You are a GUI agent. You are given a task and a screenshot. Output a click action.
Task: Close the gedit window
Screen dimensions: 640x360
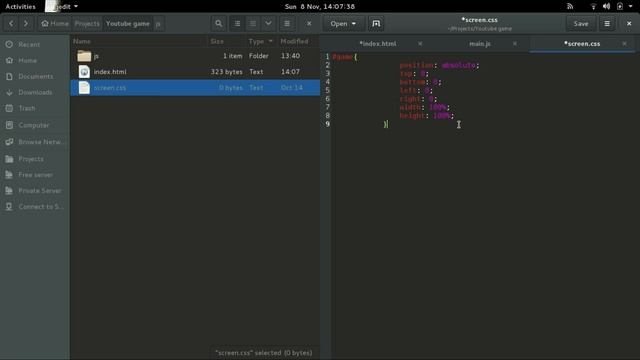coord(629,24)
